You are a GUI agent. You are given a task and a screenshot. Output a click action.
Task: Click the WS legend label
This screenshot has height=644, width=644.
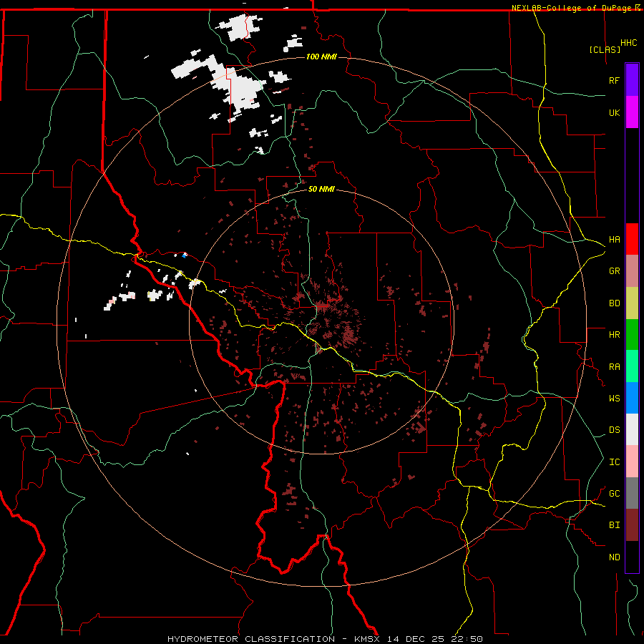614,399
